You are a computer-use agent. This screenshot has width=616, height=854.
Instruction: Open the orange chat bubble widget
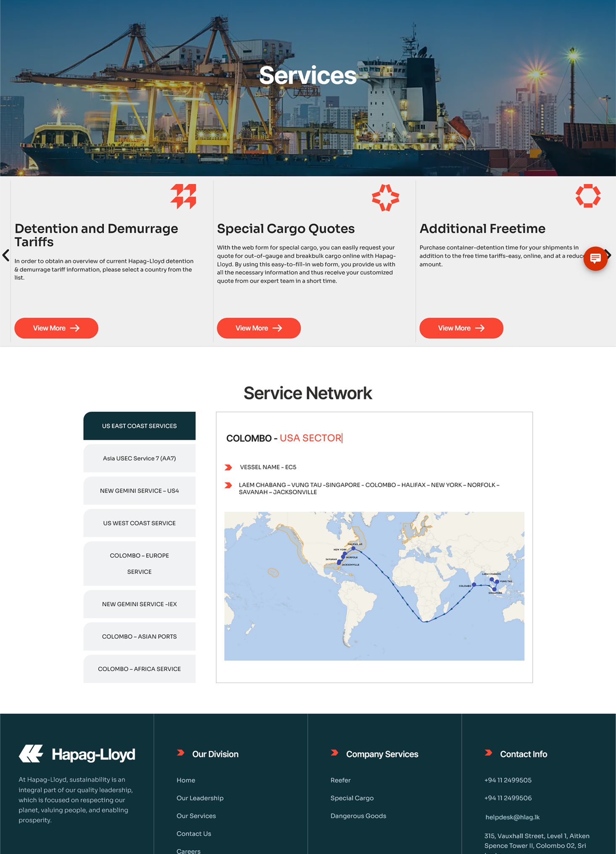point(595,258)
